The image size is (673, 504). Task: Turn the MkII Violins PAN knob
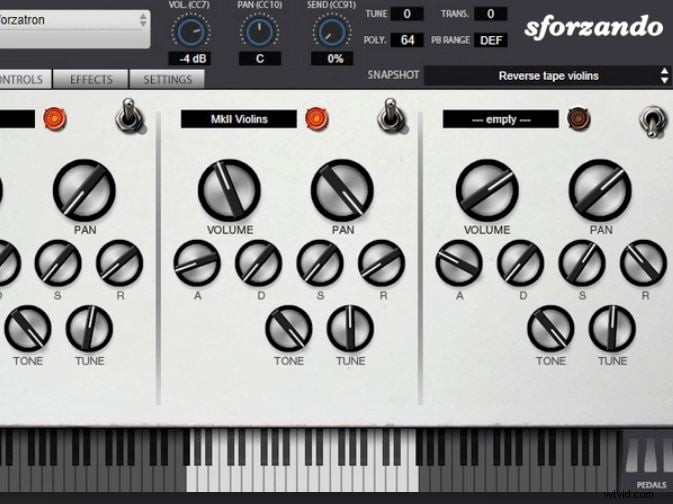(342, 190)
